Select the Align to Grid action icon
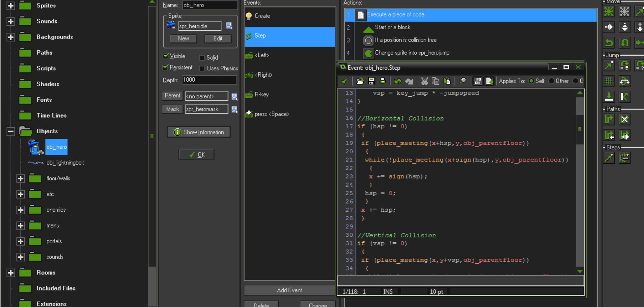The image size is (644, 307). pyautogui.click(x=609, y=82)
